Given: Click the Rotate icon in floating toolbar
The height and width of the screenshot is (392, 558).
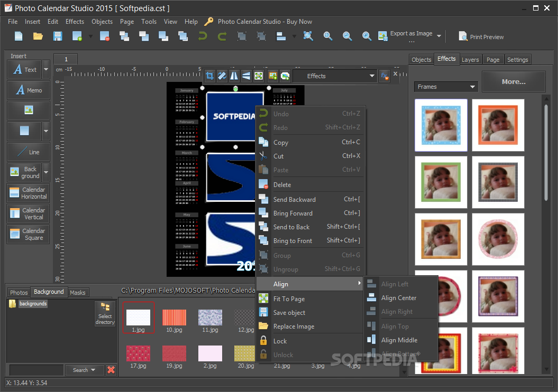Looking at the screenshot, I should tap(222, 76).
